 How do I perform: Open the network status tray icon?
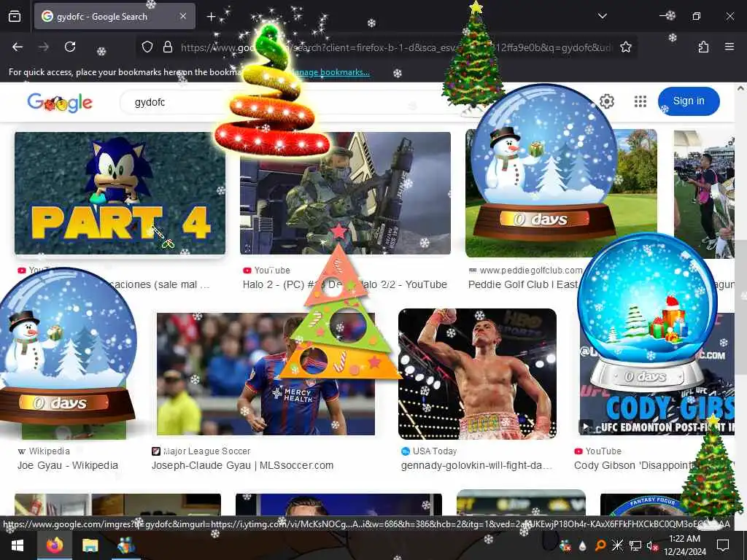pos(635,545)
